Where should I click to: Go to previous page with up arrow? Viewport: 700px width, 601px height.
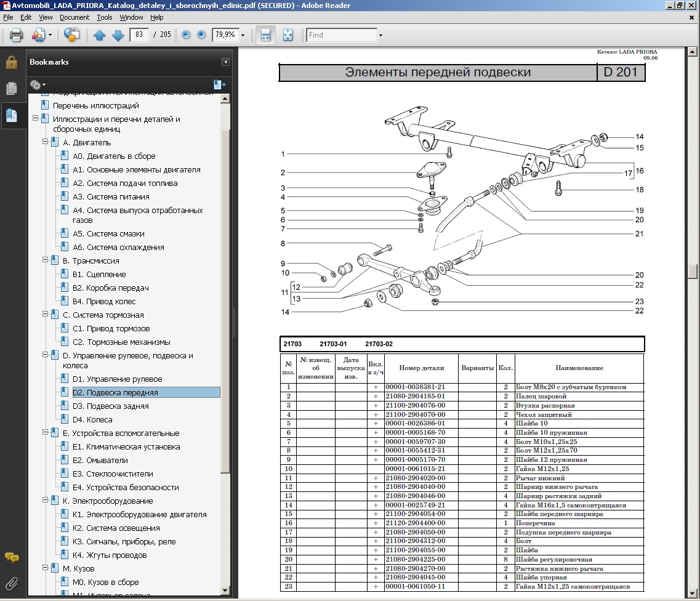[x=100, y=35]
